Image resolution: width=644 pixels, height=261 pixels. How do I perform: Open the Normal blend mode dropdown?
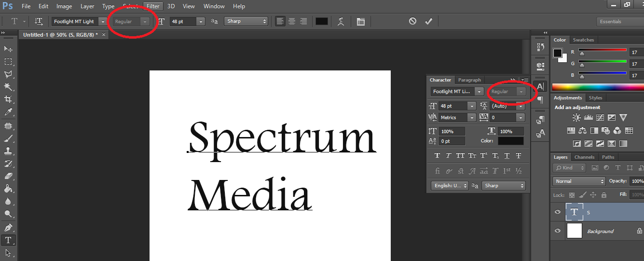[x=579, y=181]
